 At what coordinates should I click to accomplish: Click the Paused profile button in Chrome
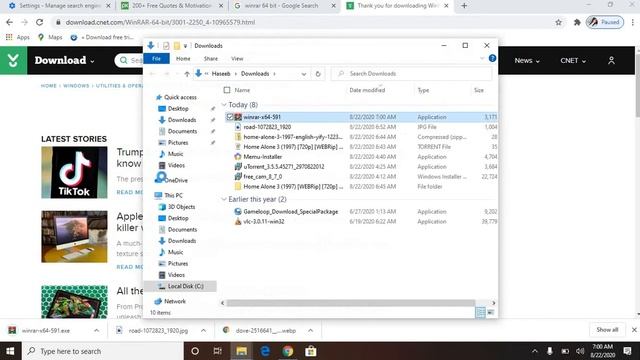click(605, 22)
